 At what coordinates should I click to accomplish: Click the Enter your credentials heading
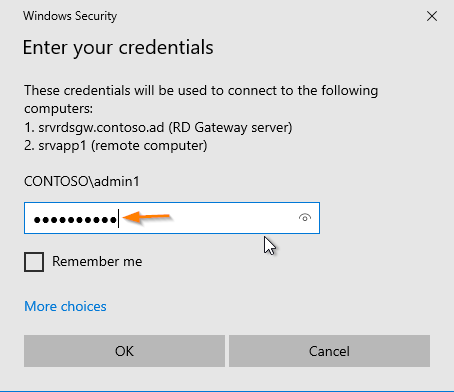pyautogui.click(x=118, y=47)
